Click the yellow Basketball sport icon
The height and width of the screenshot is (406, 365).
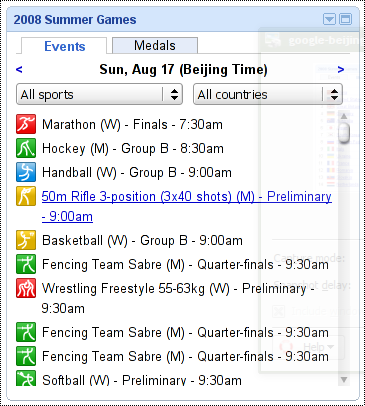(x=26, y=240)
